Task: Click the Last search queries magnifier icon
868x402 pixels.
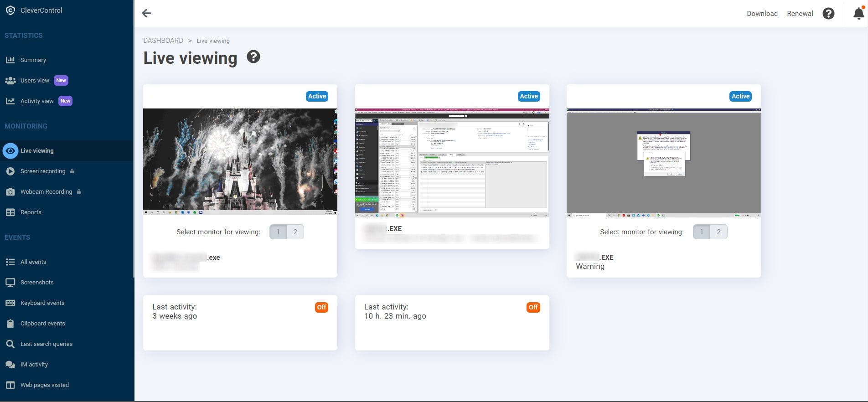Action: (x=10, y=344)
